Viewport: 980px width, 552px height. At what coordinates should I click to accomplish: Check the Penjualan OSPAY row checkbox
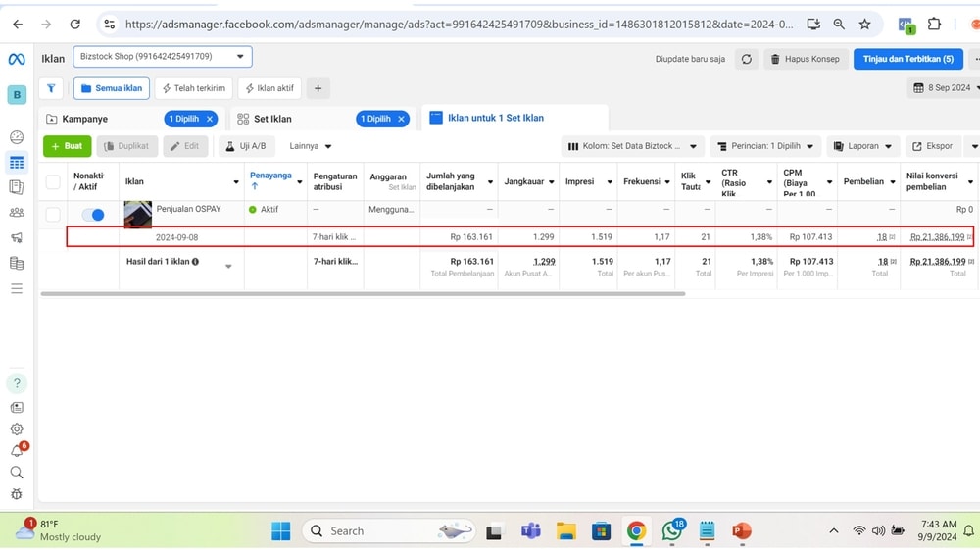(x=53, y=215)
